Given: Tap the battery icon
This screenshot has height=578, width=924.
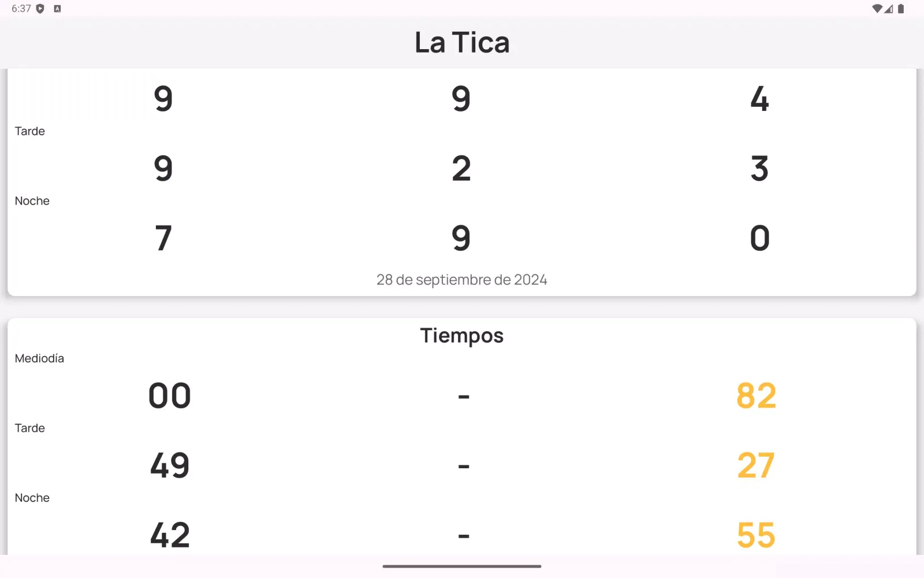Looking at the screenshot, I should pyautogui.click(x=901, y=9).
